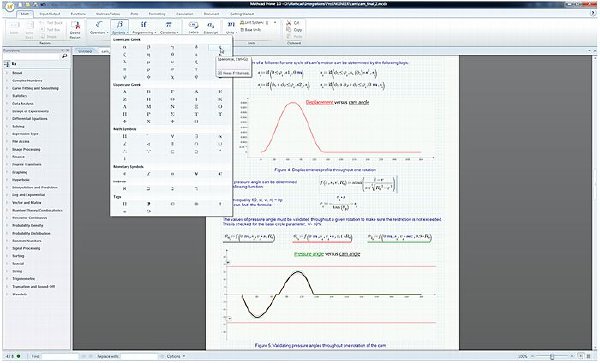Viewport: 600px width, 363px height.
Task: Insert lowercase delta symbol
Action: (196, 47)
